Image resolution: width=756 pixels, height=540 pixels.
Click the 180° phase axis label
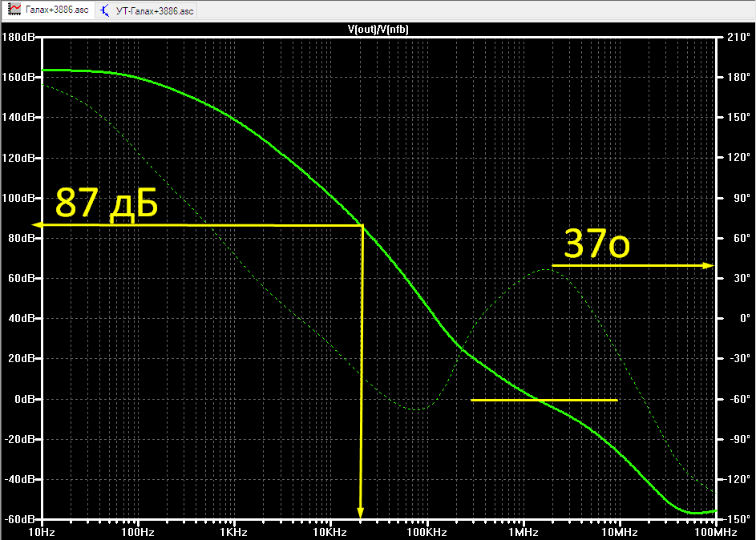738,77
